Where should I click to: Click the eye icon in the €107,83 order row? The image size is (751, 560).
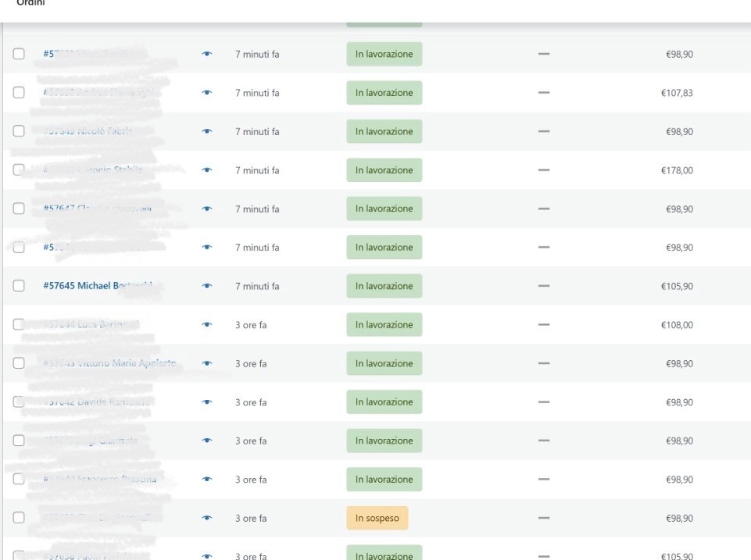(x=207, y=93)
